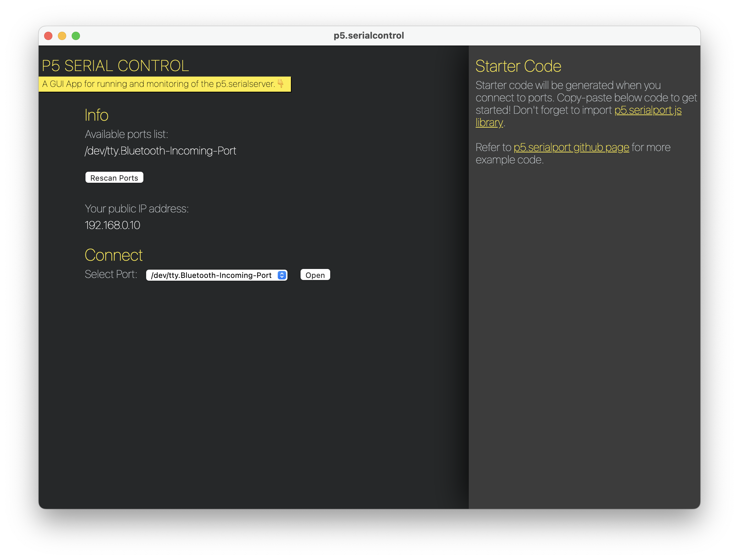739x560 pixels.
Task: Click the P5 SERIAL CONTROL heading
Action: (115, 66)
